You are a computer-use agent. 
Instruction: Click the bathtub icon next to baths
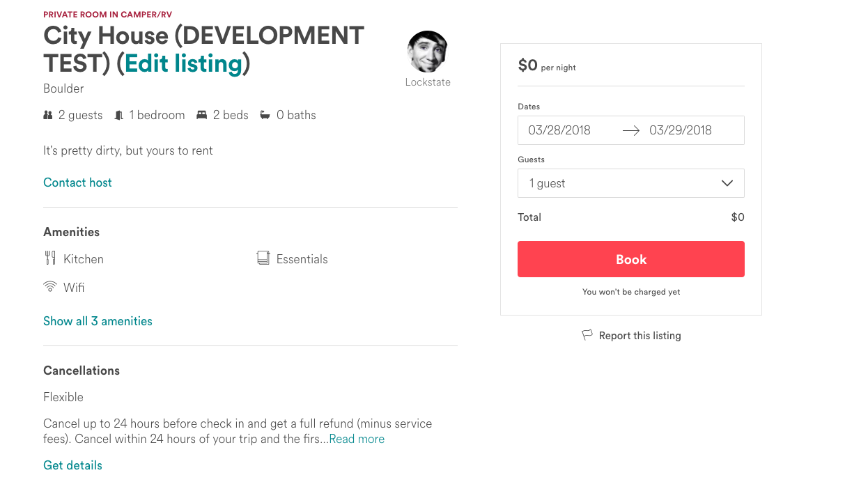265,115
